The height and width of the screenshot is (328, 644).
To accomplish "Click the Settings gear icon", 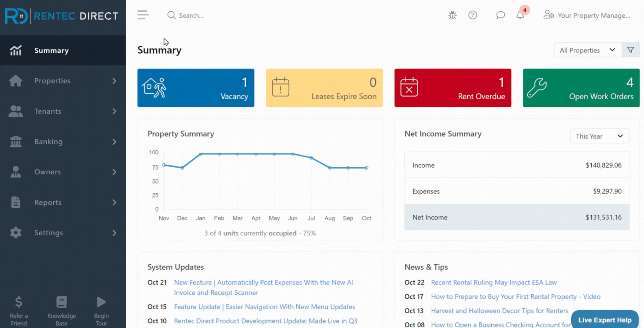I will pyautogui.click(x=16, y=233).
